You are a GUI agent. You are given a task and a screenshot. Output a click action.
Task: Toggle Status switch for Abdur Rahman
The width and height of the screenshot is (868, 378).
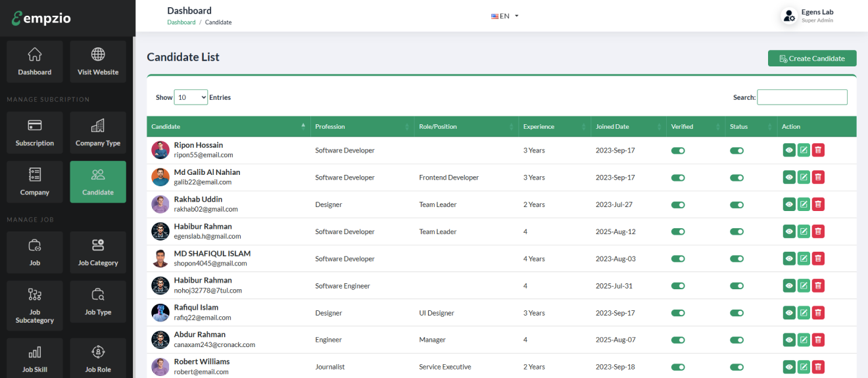(x=736, y=340)
